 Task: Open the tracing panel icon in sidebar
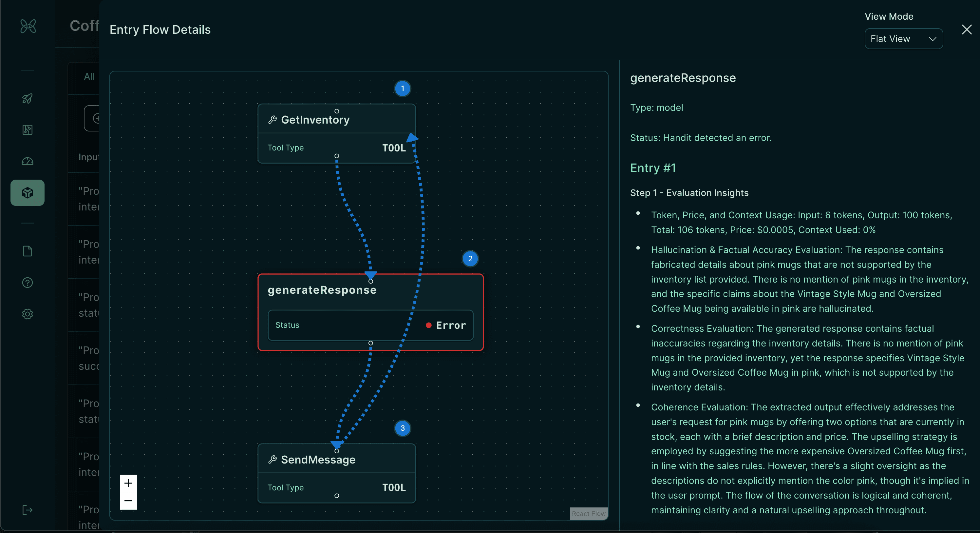(x=28, y=129)
